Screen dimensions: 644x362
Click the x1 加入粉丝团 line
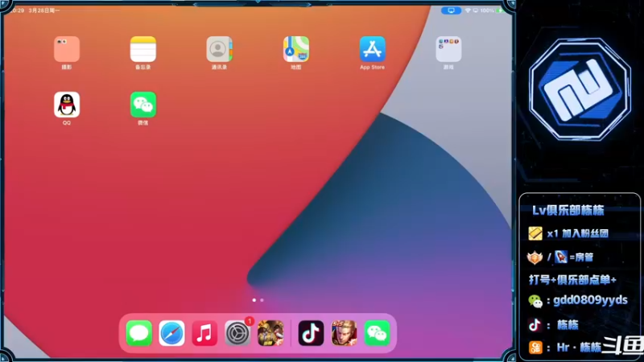tap(577, 233)
